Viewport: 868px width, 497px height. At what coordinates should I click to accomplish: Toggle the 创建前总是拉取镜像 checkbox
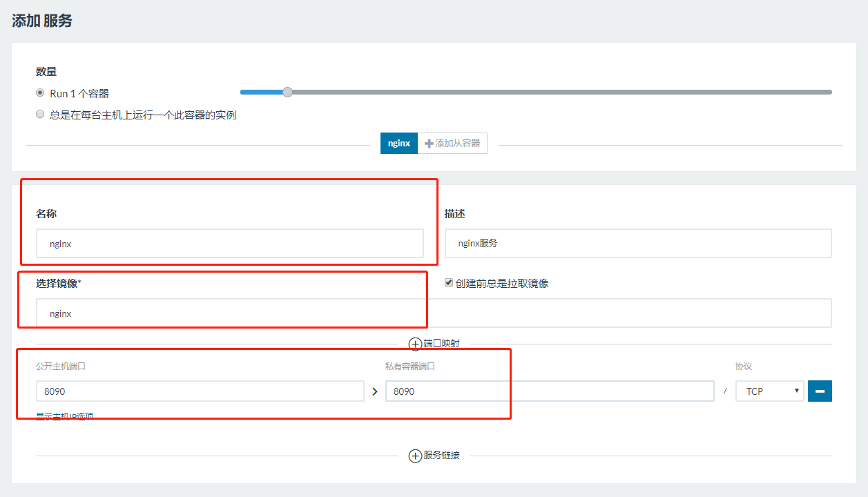[449, 283]
